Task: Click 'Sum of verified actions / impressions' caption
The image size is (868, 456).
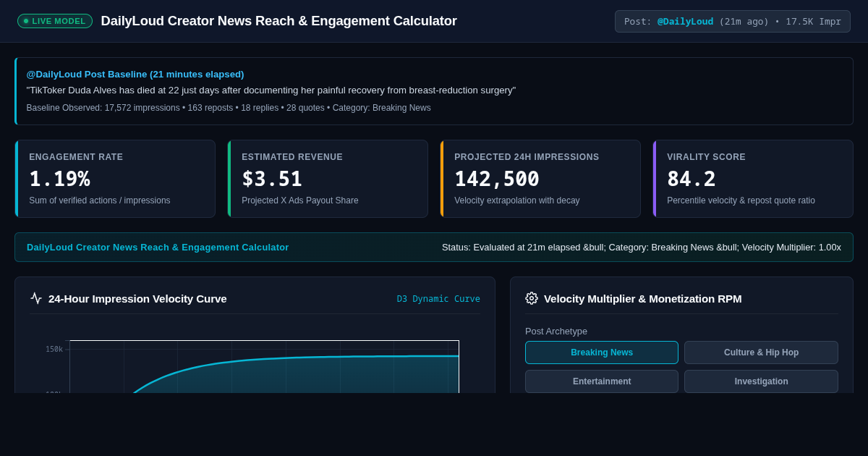Action: [x=100, y=200]
